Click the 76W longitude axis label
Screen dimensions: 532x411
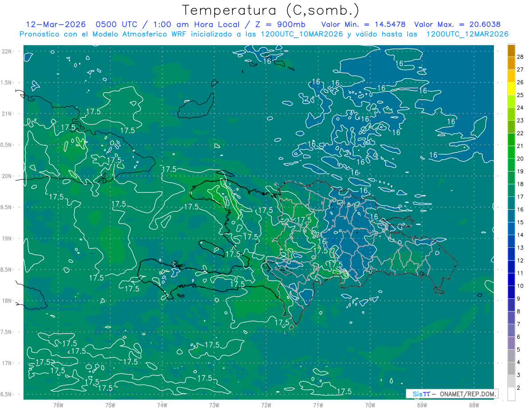coord(58,405)
